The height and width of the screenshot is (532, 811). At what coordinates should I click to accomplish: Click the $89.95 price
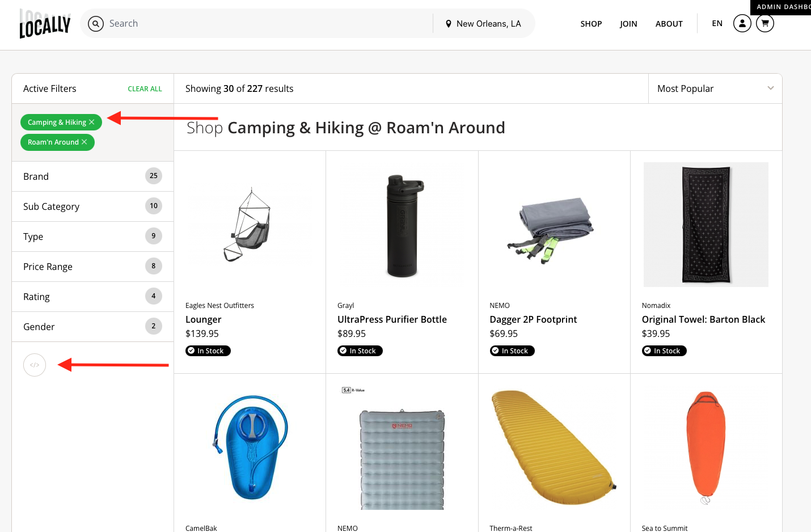click(352, 333)
